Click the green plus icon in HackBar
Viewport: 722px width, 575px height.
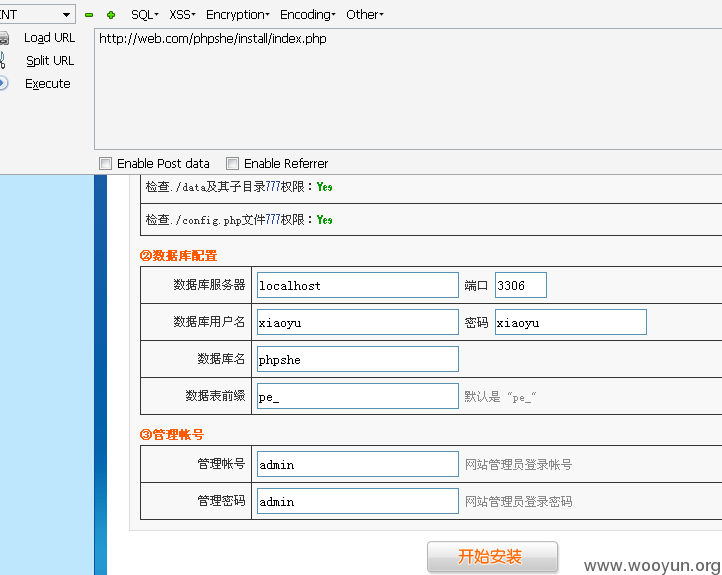[x=110, y=15]
